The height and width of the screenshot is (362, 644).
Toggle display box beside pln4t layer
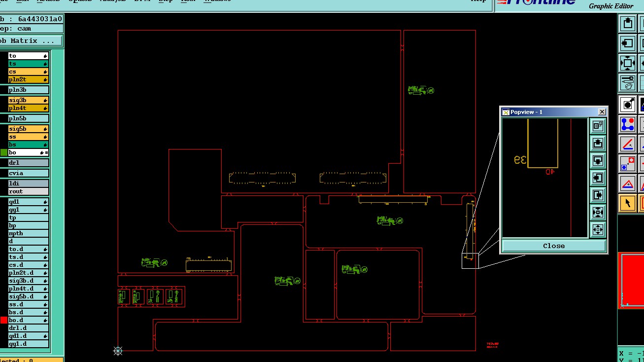tap(4, 108)
